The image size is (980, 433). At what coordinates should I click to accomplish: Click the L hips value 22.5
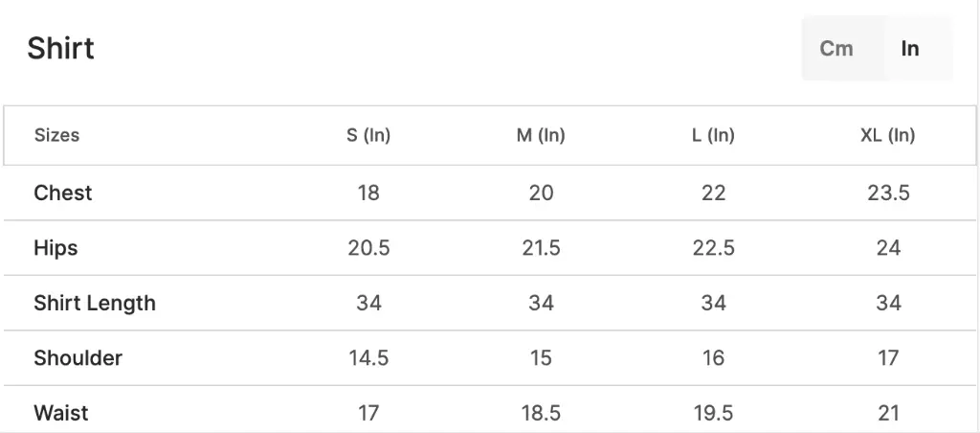[713, 248]
